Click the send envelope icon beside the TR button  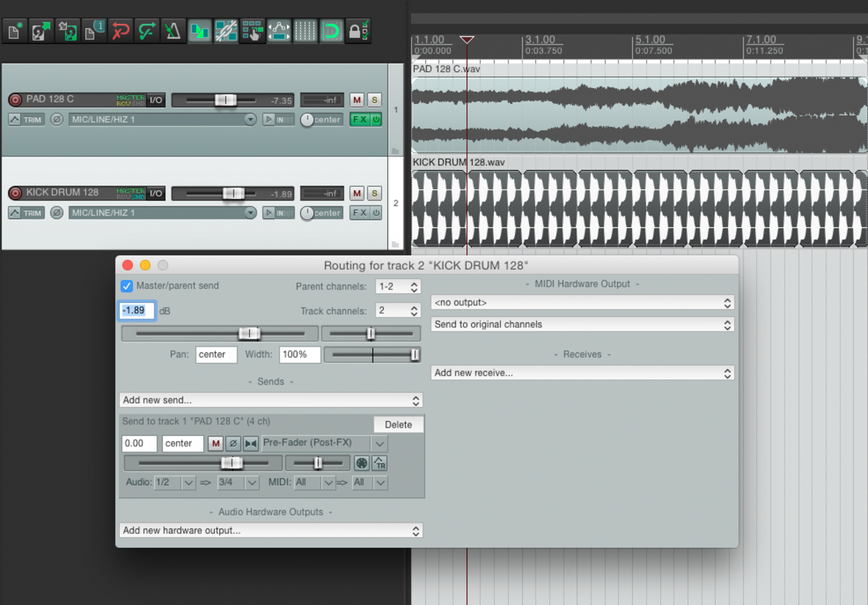(x=361, y=463)
